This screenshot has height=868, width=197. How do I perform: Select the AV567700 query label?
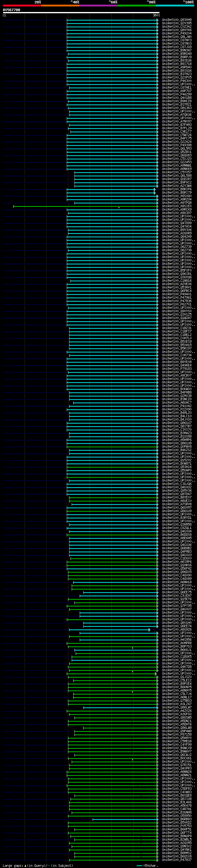pyautogui.click(x=11, y=10)
